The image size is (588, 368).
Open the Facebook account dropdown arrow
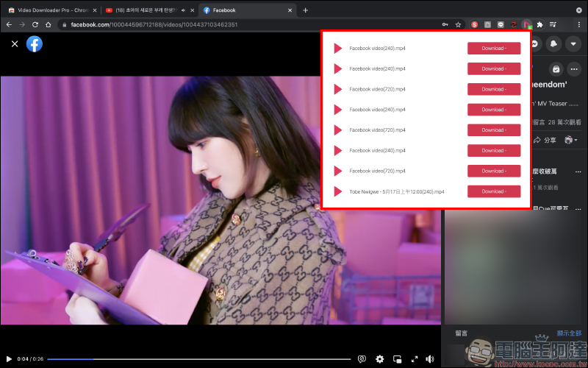[x=573, y=43]
